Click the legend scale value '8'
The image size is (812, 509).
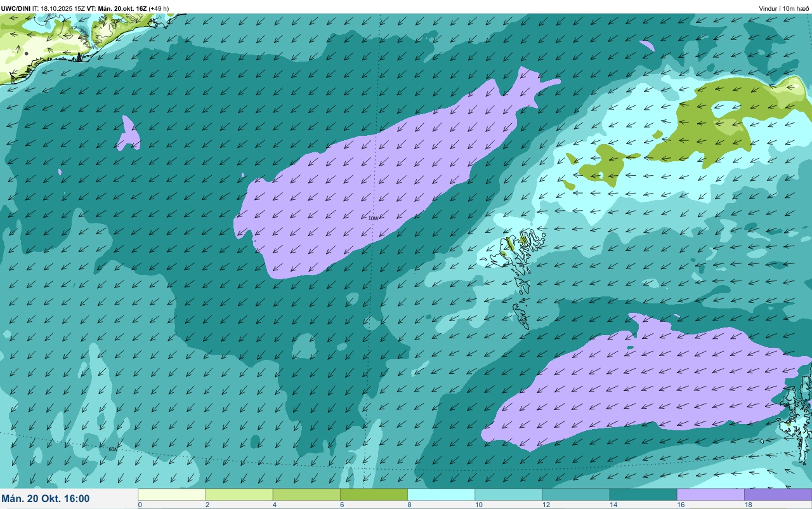(409, 505)
